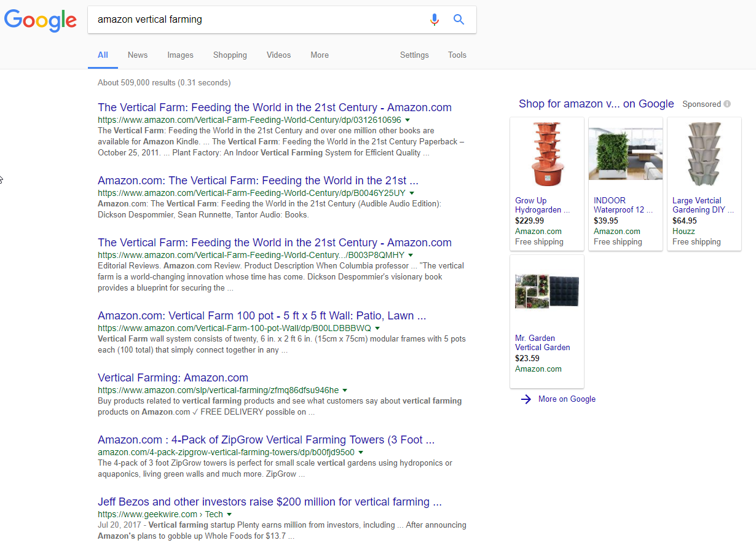The image size is (756, 551).
Task: Click Shop for amazon v... on Google heading
Action: click(596, 104)
